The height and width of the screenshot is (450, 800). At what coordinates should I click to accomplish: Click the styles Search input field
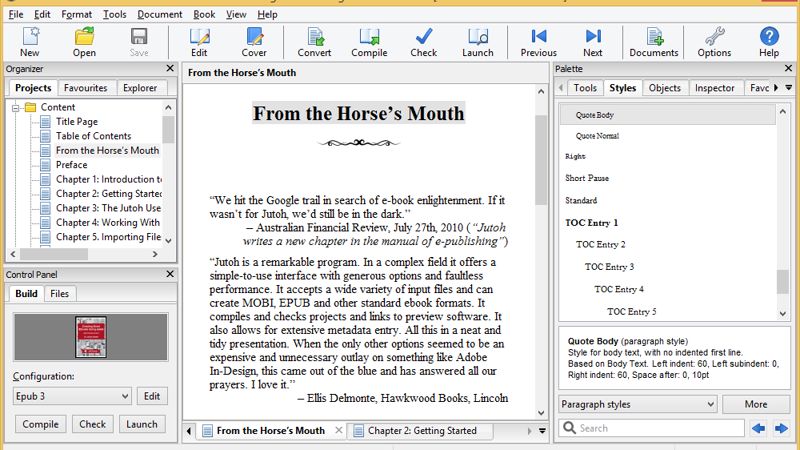tap(652, 428)
